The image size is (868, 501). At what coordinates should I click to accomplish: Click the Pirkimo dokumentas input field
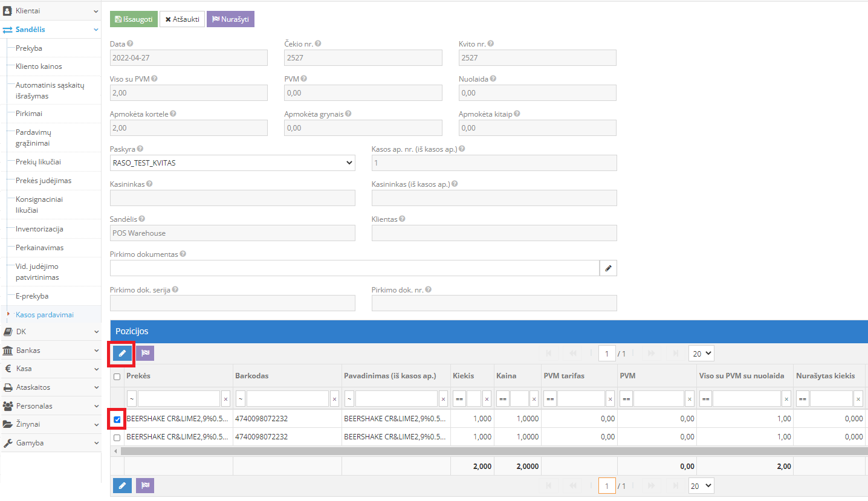pos(354,268)
